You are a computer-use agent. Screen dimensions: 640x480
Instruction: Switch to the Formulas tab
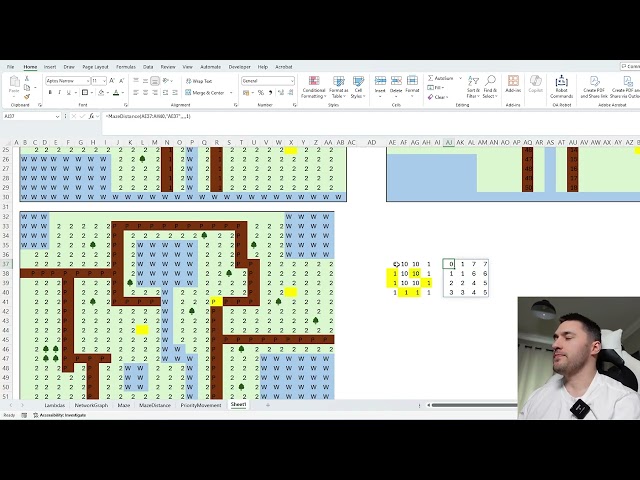coord(126,67)
